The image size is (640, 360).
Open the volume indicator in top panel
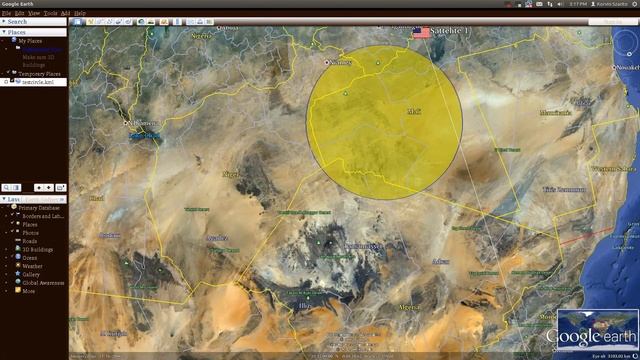[x=560, y=4]
